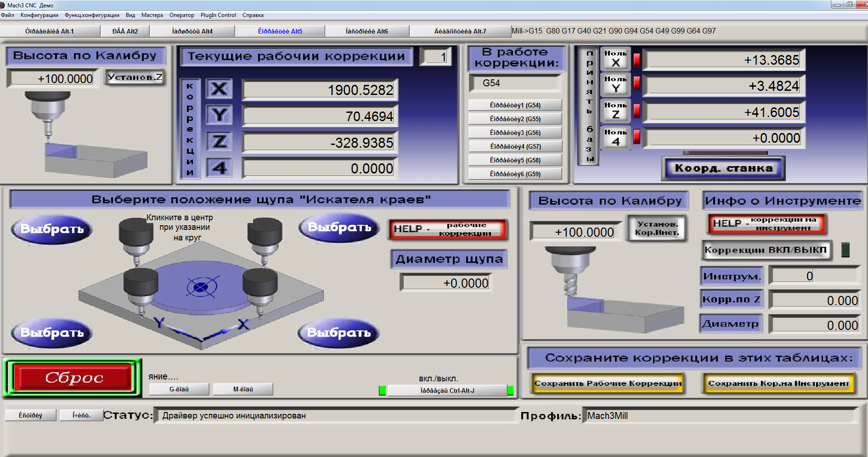Zero the 4th axis with Ноль 4
Viewport: 868px width, 457px height.
[615, 138]
